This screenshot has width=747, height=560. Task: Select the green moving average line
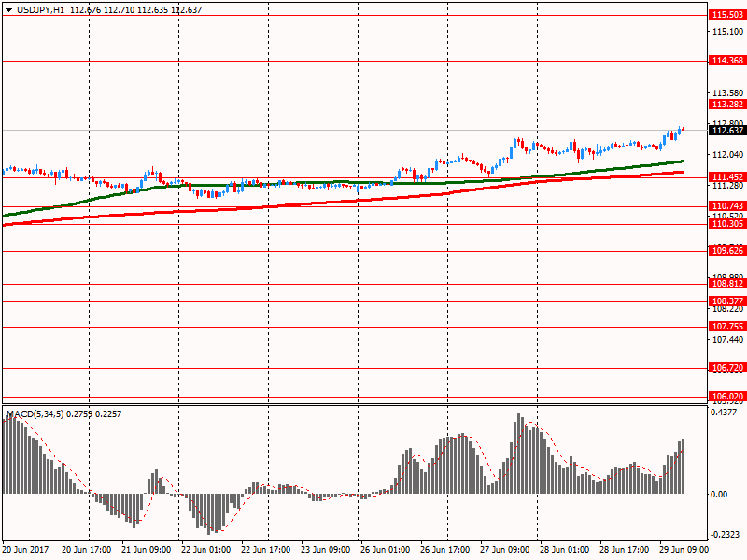point(343,182)
